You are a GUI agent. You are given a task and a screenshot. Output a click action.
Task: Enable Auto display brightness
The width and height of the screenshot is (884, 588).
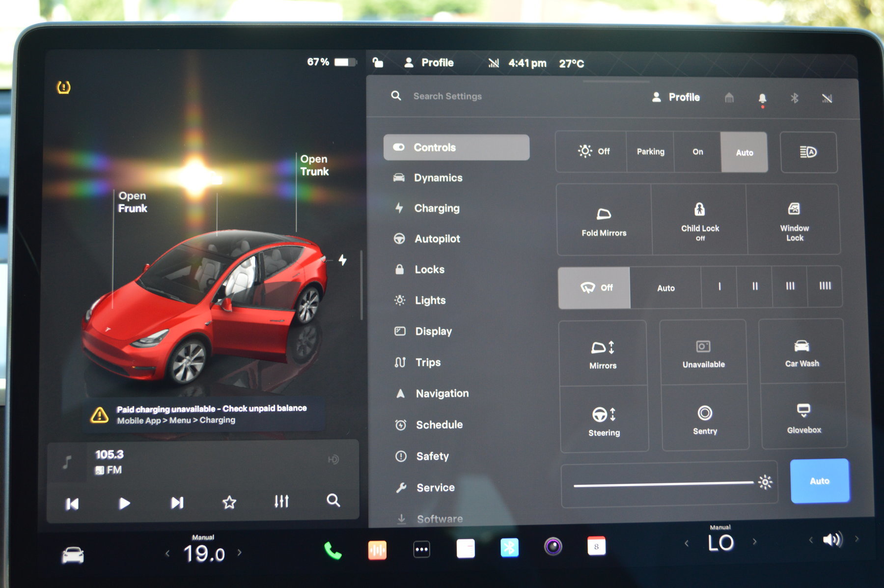click(819, 481)
